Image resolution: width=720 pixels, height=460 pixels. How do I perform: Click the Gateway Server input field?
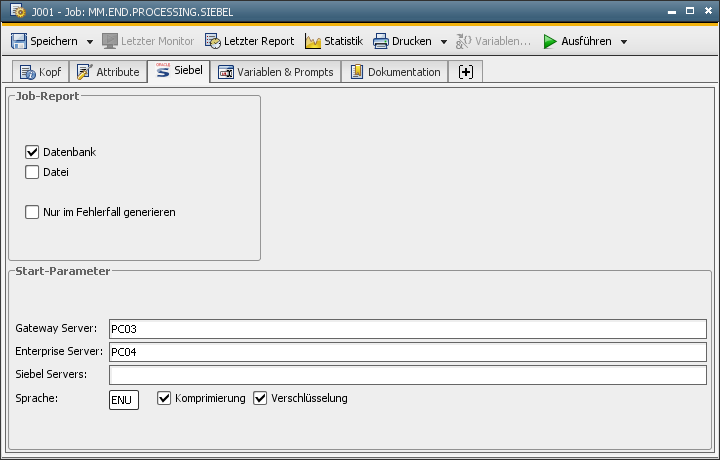407,329
